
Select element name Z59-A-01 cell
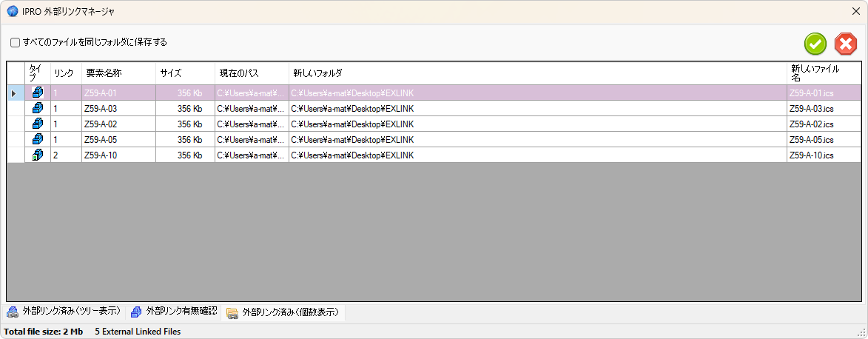tap(118, 93)
